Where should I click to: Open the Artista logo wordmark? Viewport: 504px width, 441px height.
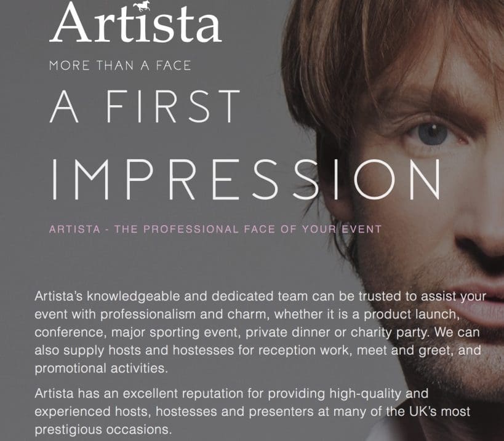coord(135,23)
